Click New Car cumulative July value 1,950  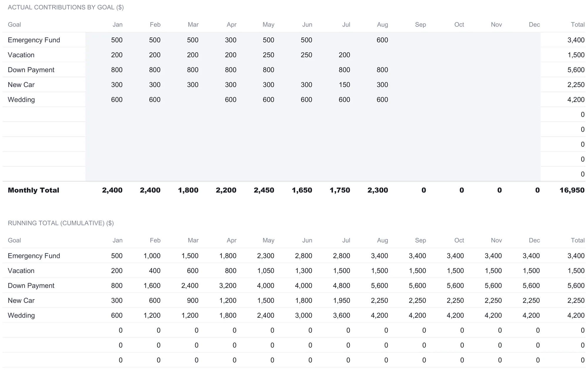[x=342, y=301]
